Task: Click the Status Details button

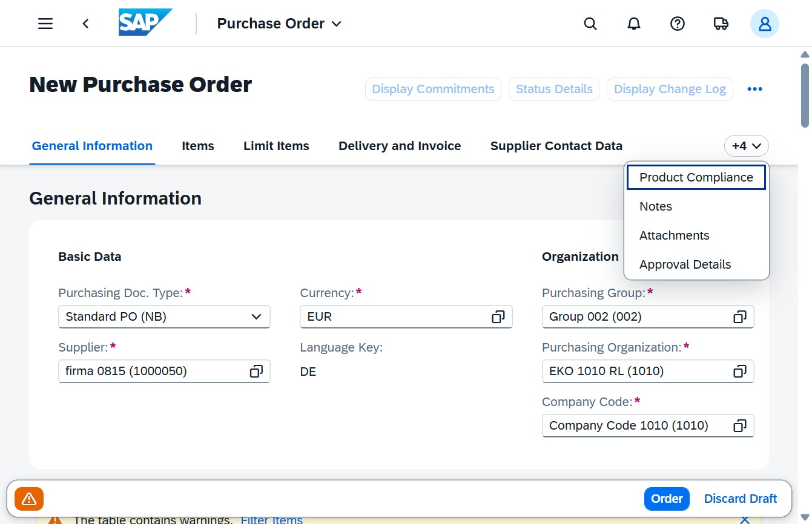Action: pyautogui.click(x=554, y=89)
